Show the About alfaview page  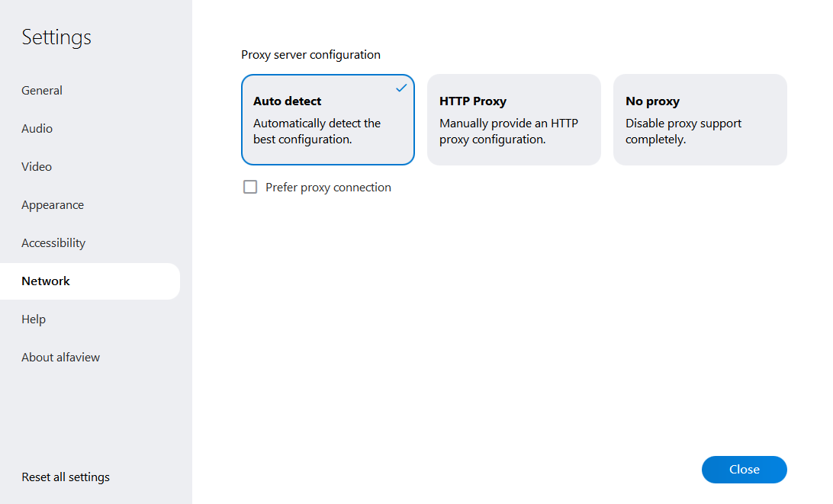(60, 358)
